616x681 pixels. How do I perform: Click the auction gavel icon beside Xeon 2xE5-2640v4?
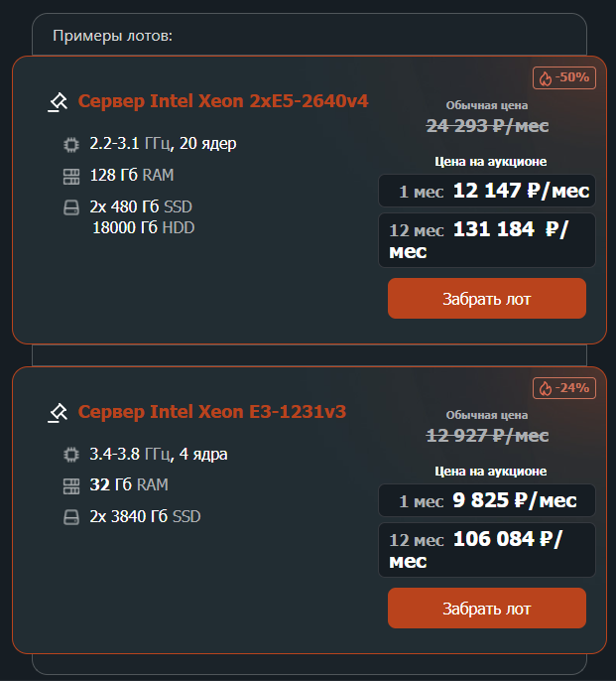tap(58, 102)
